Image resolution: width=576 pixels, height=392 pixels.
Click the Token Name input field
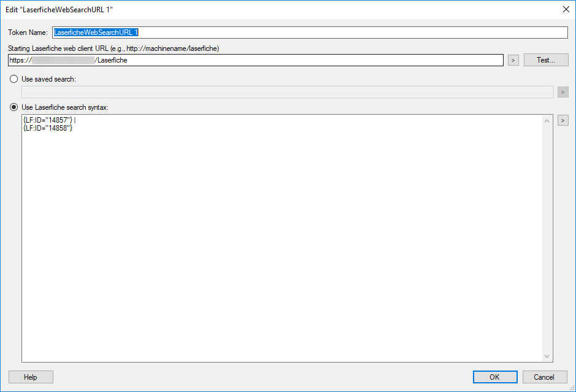pyautogui.click(x=310, y=33)
